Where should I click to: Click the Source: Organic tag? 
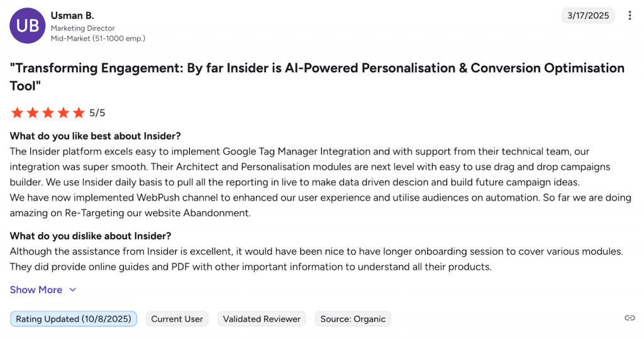coord(353,319)
